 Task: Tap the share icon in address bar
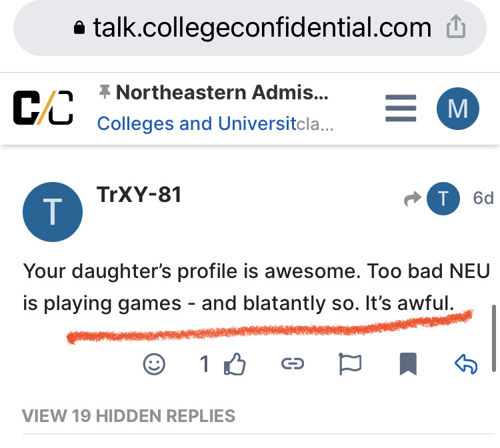pos(456,27)
